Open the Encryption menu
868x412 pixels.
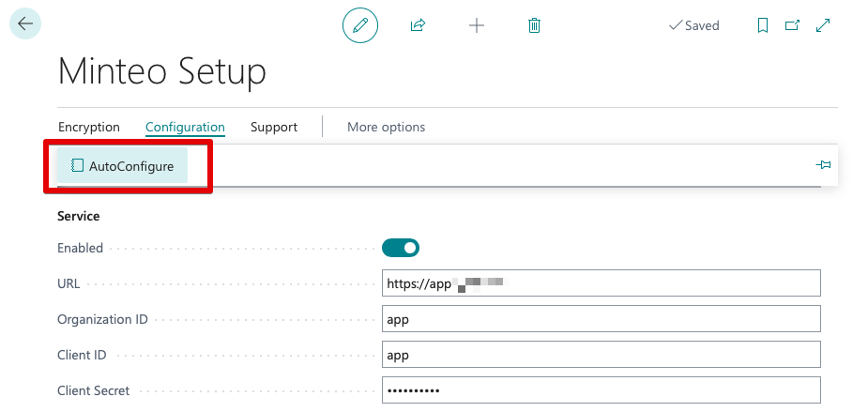[x=88, y=127]
